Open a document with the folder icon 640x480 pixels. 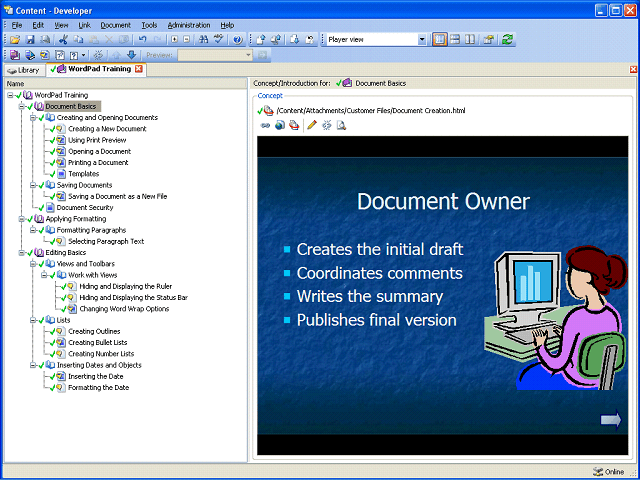15,40
